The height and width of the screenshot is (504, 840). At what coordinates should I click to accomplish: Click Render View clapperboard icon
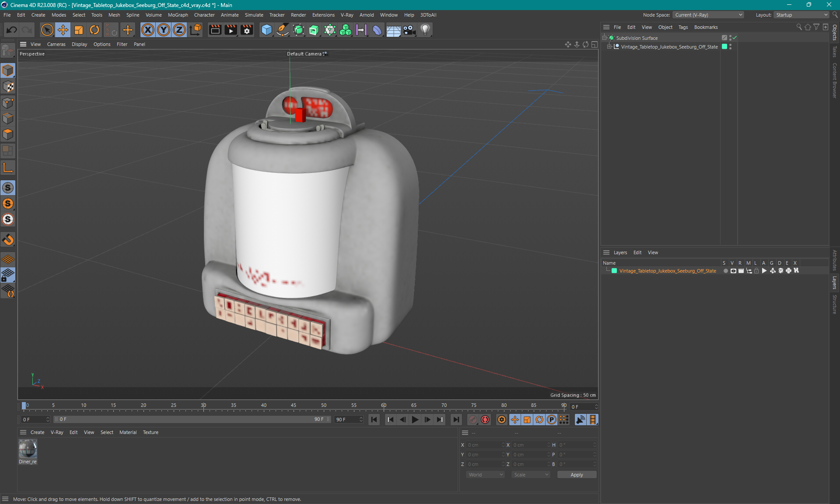point(215,30)
